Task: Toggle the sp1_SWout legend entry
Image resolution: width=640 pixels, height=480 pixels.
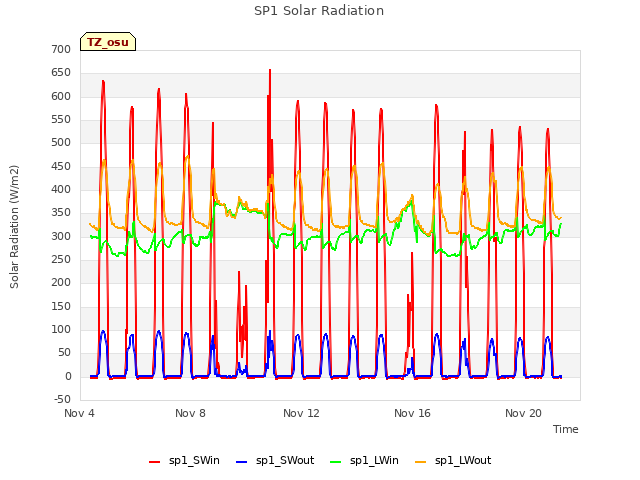Action: (275, 461)
